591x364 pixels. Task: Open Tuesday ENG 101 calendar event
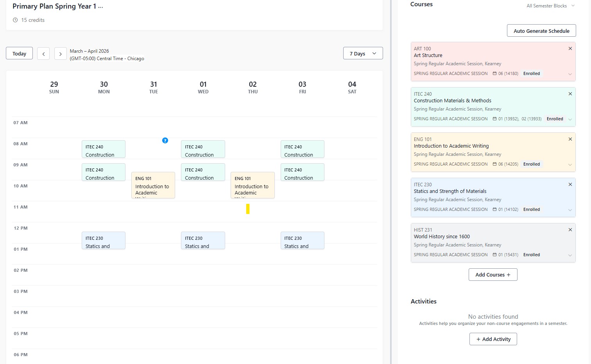pos(153,185)
